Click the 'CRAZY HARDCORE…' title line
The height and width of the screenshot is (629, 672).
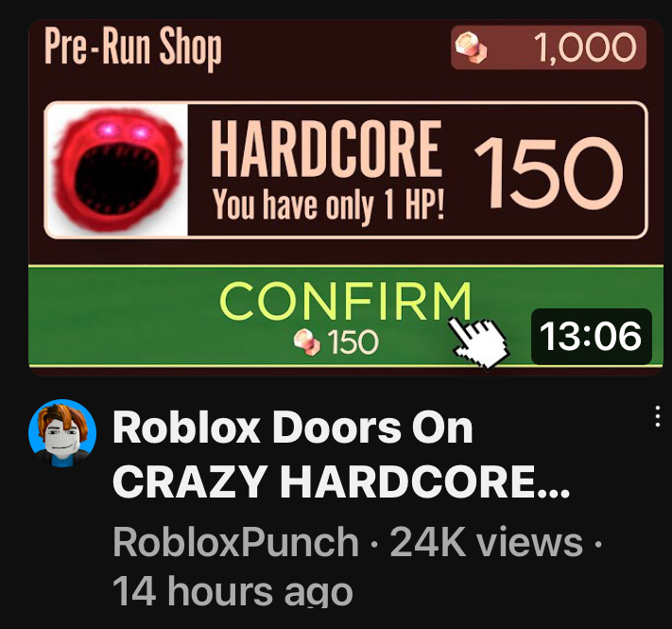(x=341, y=481)
